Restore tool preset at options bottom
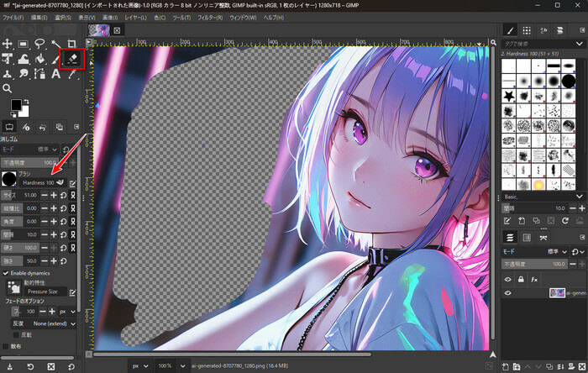Viewport: 588px width, 373px height. pyautogui.click(x=30, y=366)
